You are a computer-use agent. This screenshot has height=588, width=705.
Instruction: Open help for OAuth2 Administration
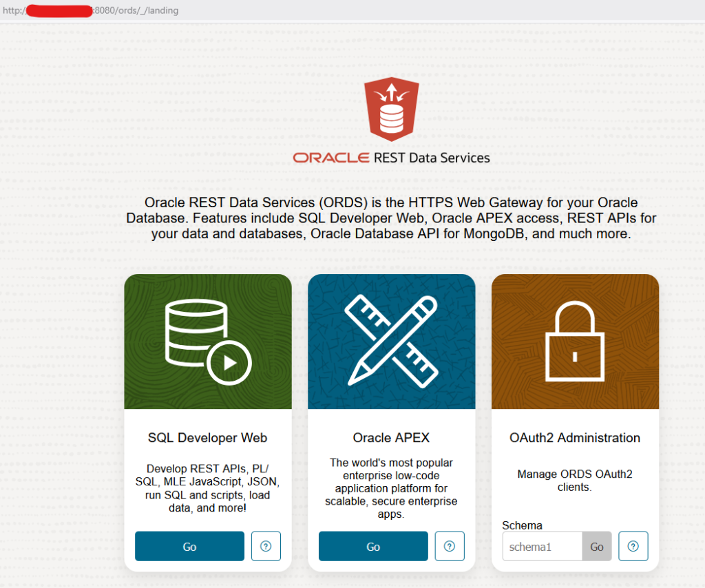click(x=633, y=546)
